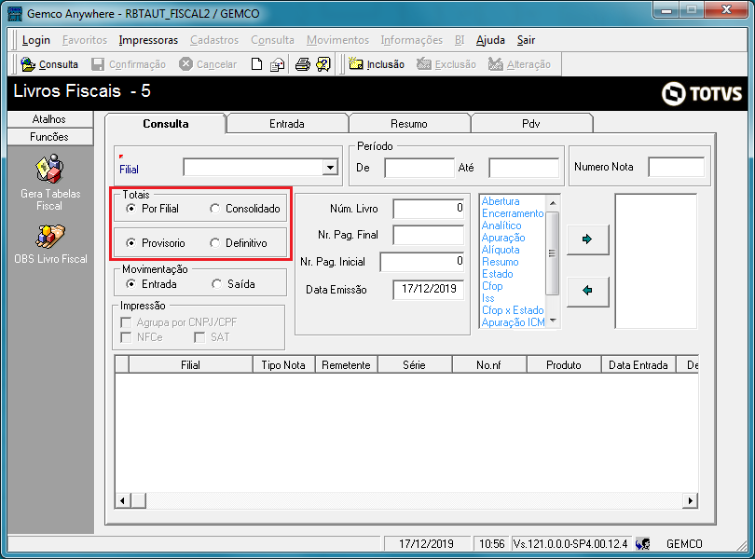Click the Consulta toolbar icon
The width and height of the screenshot is (755, 560).
28,64
